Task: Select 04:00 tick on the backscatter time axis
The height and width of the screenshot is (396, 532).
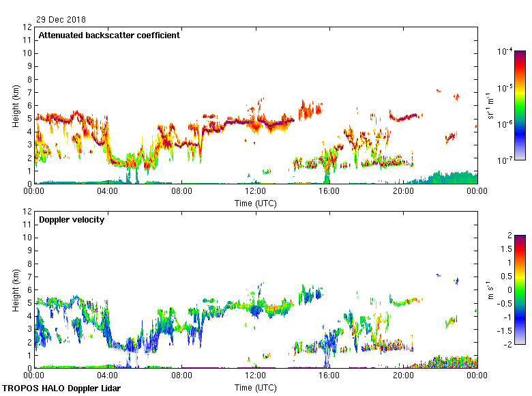Action: (108, 193)
